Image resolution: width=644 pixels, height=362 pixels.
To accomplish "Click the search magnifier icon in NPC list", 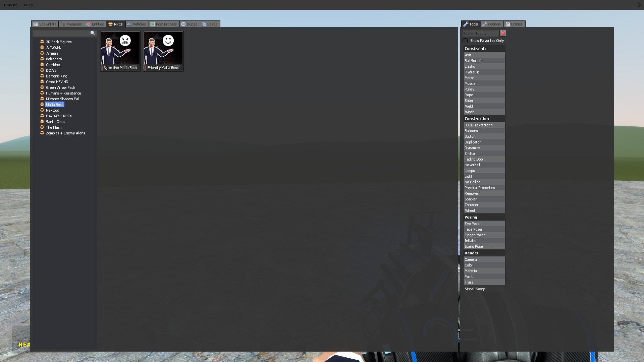I will pyautogui.click(x=93, y=33).
